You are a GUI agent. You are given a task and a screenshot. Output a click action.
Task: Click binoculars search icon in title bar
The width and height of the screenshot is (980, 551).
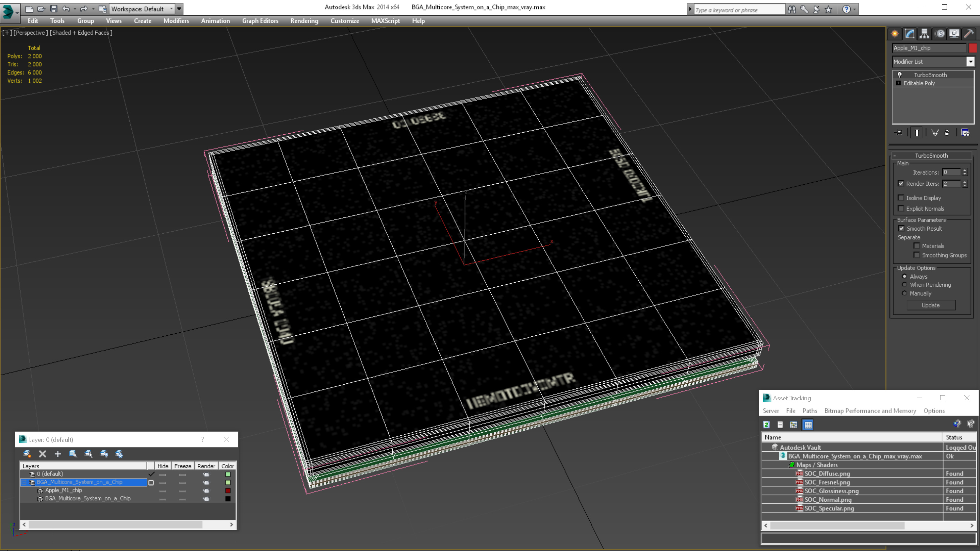792,9
